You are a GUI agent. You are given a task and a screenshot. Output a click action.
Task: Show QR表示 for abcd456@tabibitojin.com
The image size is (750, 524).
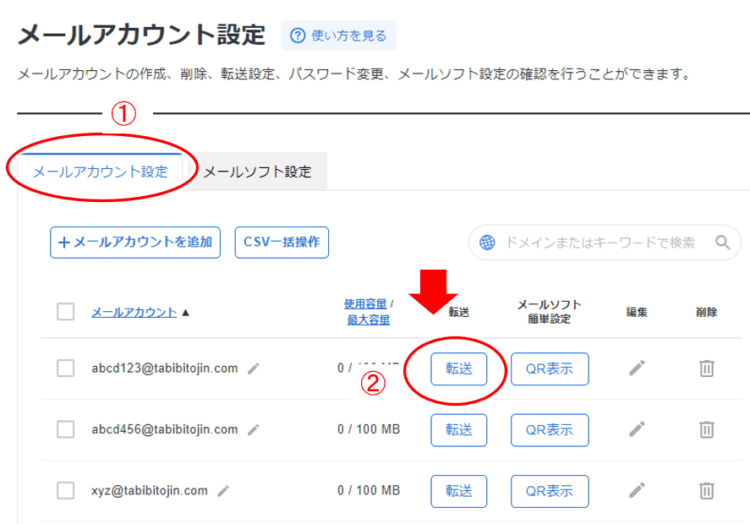click(x=550, y=430)
